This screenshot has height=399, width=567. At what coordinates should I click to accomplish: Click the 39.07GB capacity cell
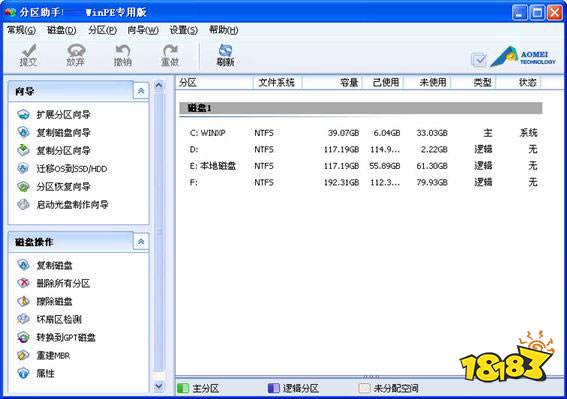[x=344, y=133]
